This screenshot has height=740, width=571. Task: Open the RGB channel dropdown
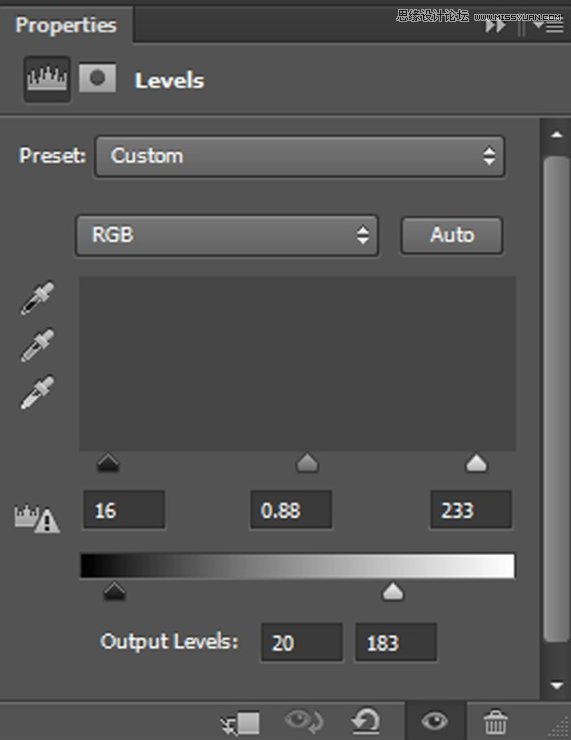[227, 235]
